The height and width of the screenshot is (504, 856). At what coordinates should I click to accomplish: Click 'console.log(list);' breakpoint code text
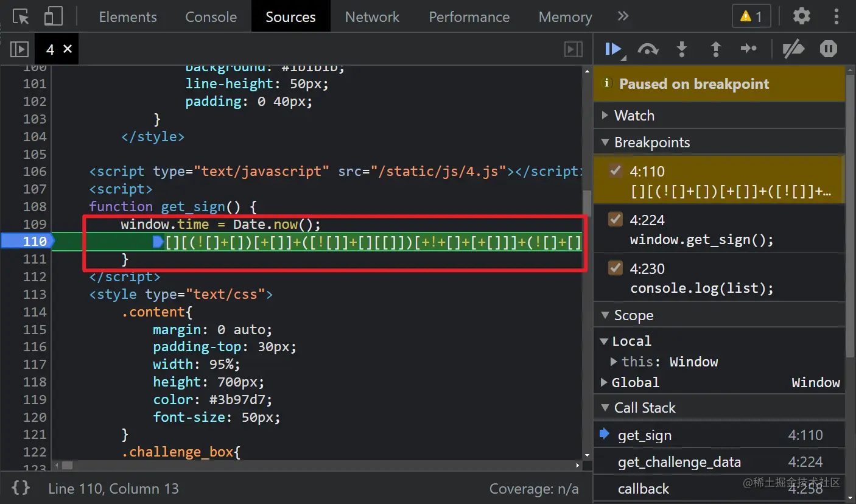pyautogui.click(x=701, y=288)
